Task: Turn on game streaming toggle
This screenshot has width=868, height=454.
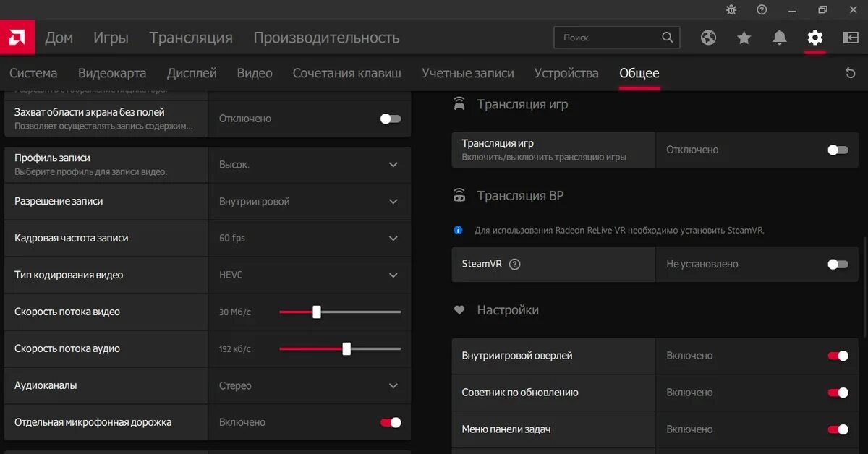Action: point(838,150)
